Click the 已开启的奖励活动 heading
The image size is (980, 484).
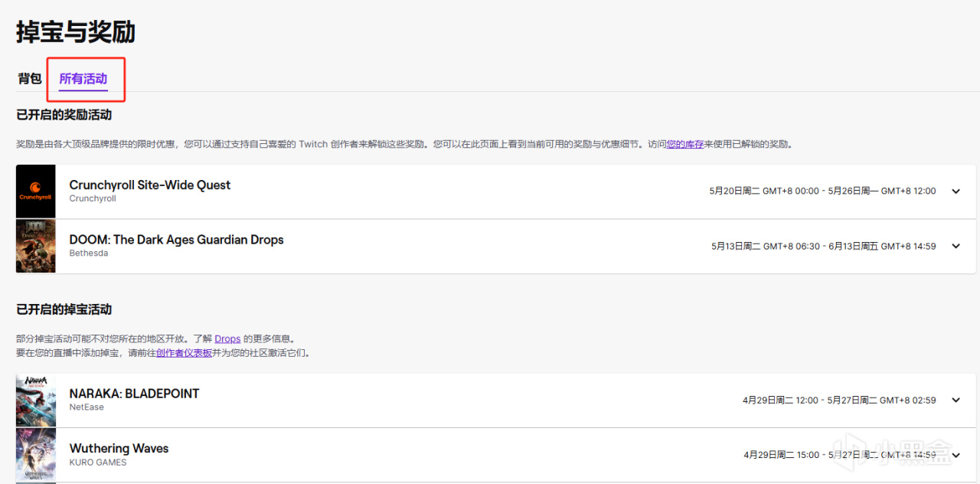tap(64, 115)
